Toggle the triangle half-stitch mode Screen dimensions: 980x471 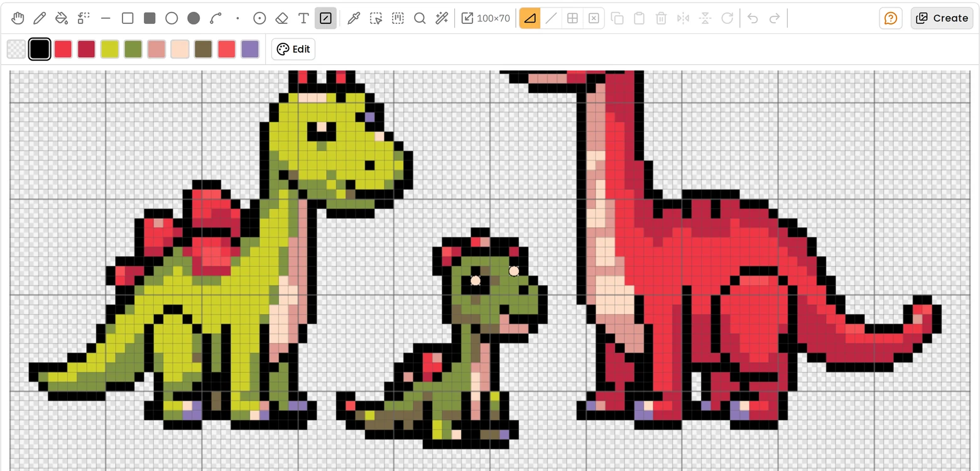click(x=530, y=18)
